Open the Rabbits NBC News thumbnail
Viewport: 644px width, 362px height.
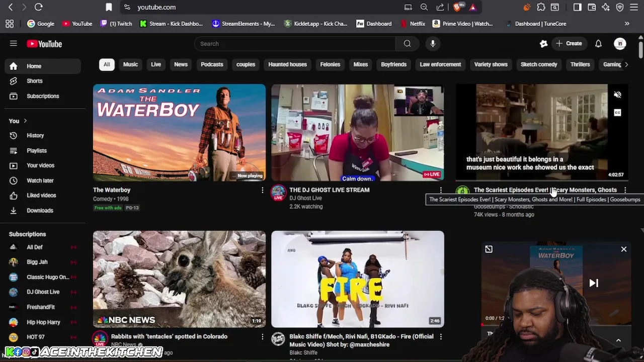click(179, 279)
